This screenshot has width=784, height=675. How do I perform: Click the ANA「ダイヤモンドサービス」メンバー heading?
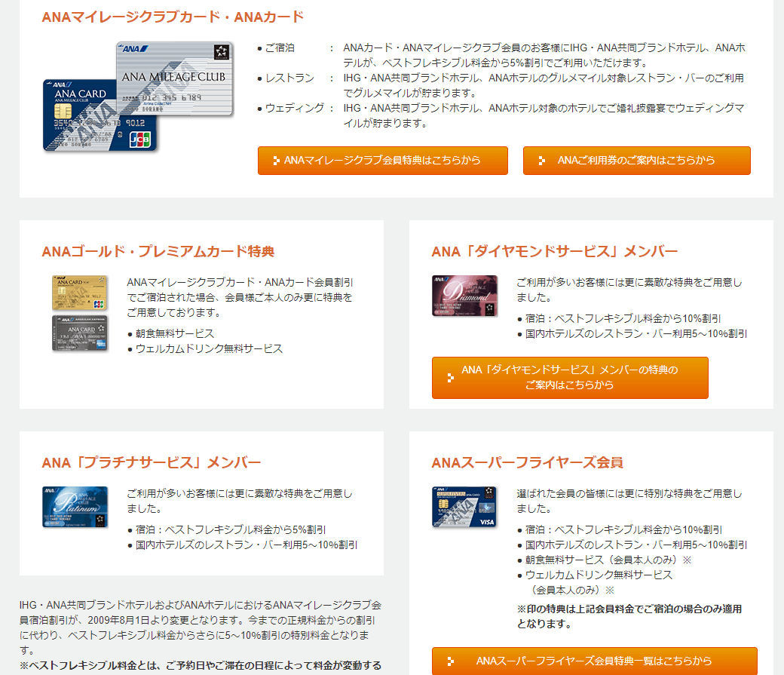click(x=555, y=251)
